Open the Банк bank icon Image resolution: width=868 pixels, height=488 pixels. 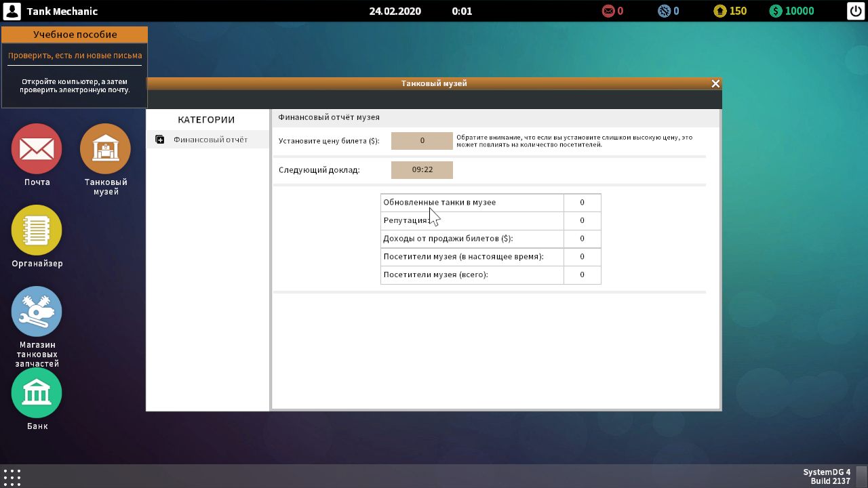point(37,393)
